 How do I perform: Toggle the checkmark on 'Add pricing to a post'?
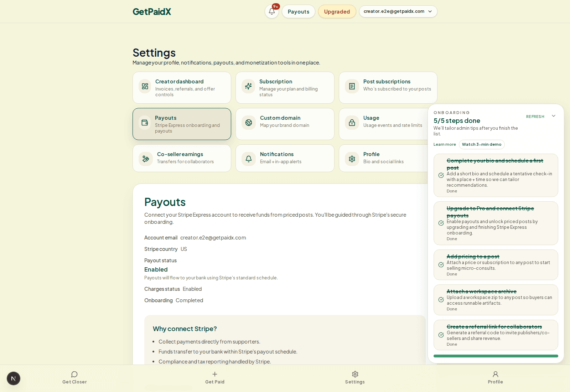click(x=441, y=265)
